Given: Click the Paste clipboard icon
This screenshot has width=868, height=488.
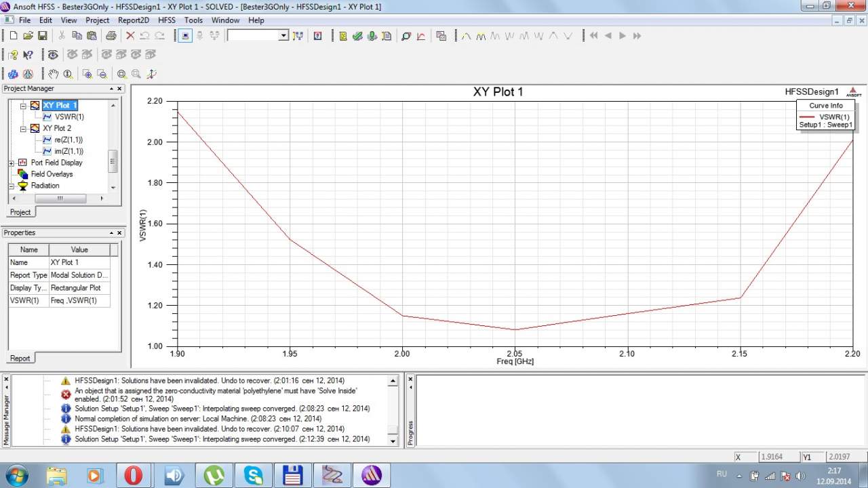Looking at the screenshot, I should click(92, 36).
